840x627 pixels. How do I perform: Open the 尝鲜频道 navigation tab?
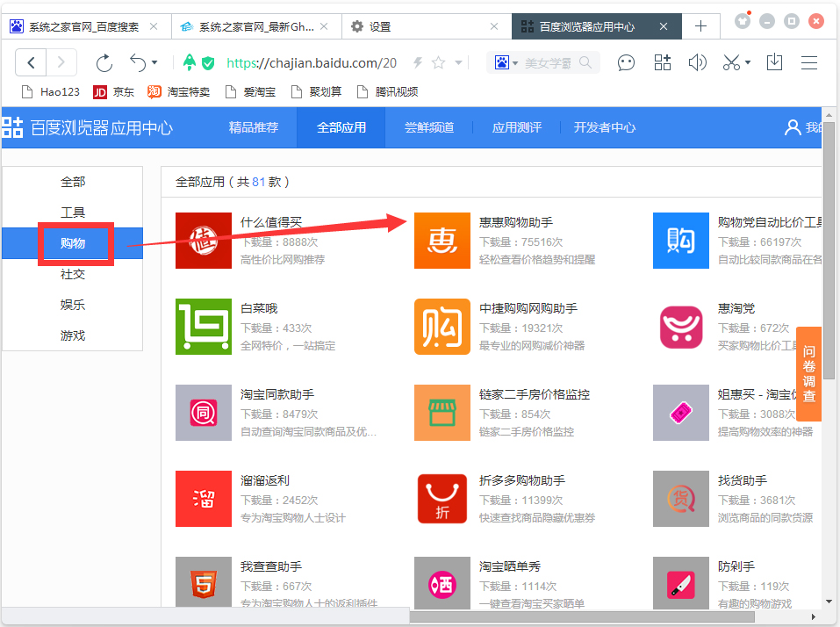click(x=429, y=127)
